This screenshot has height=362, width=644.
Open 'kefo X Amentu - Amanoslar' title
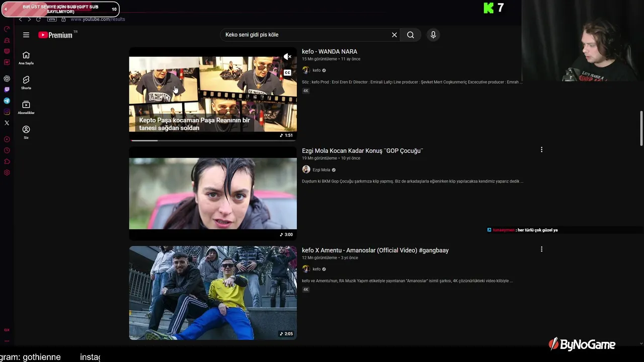[375, 250]
